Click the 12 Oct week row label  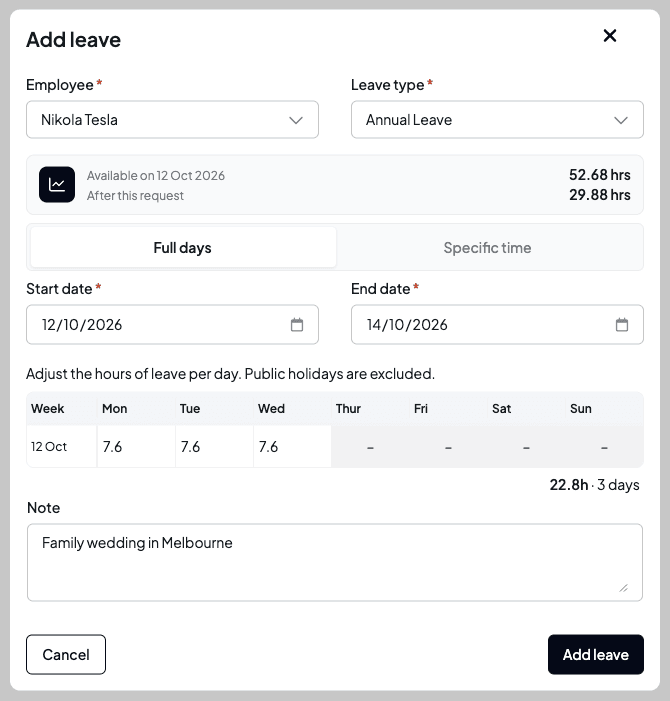coord(49,447)
